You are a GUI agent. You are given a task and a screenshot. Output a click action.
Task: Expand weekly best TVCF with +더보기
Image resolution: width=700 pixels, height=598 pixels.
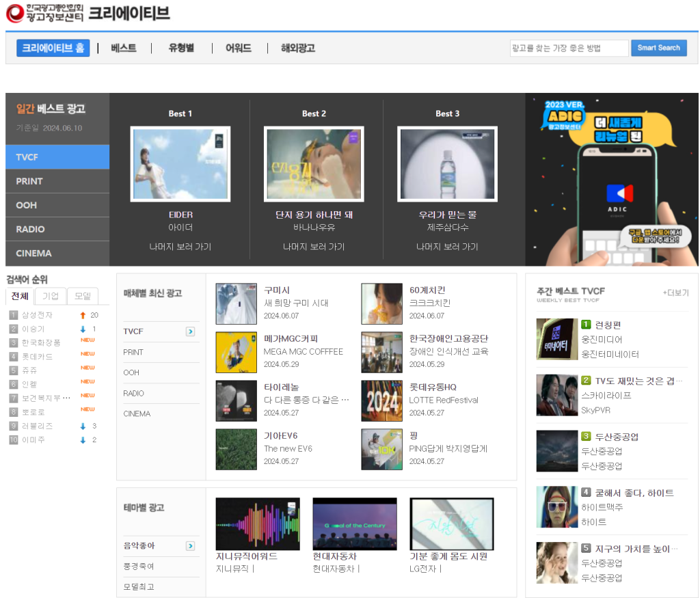coord(675,293)
